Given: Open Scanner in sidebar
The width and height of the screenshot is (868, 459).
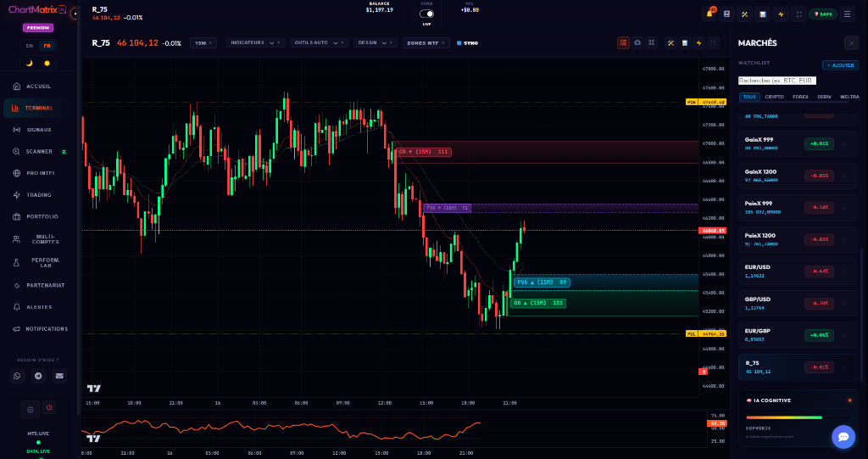Looking at the screenshot, I should tap(39, 151).
